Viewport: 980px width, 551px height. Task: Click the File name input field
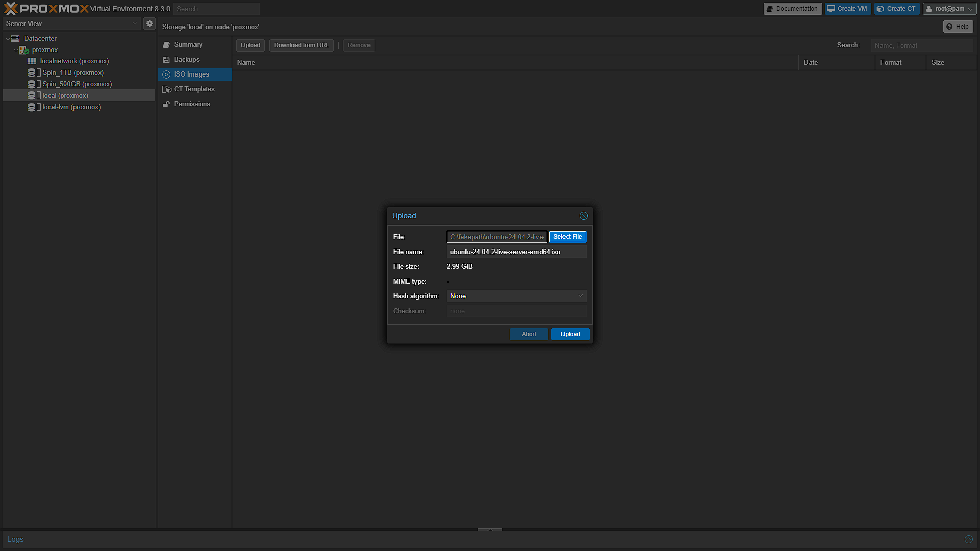[517, 252]
